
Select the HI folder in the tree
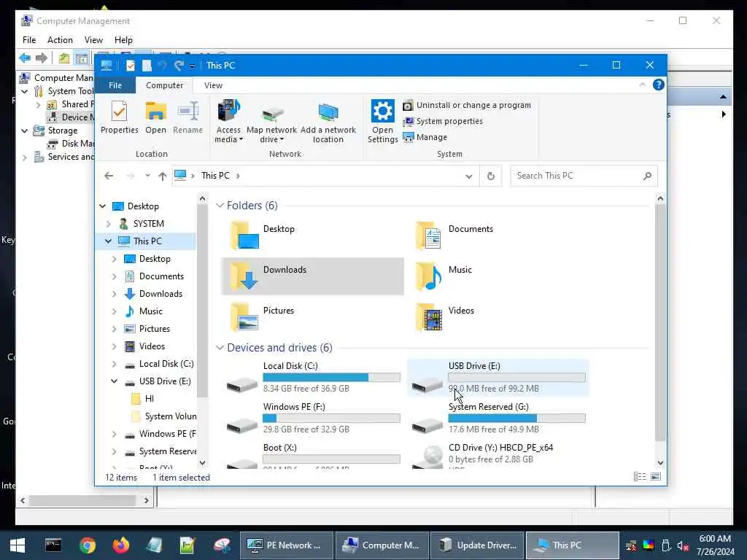coord(149,399)
